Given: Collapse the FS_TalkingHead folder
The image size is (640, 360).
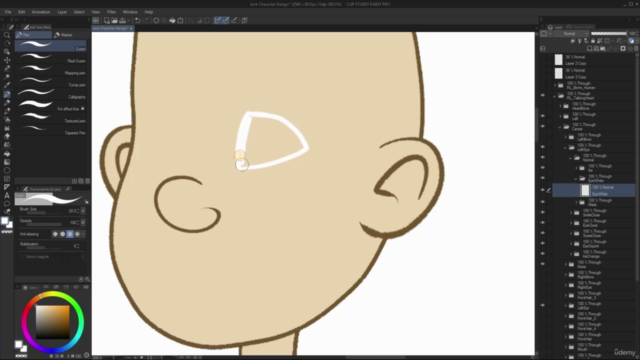Looking at the screenshot, I should pyautogui.click(x=555, y=96).
